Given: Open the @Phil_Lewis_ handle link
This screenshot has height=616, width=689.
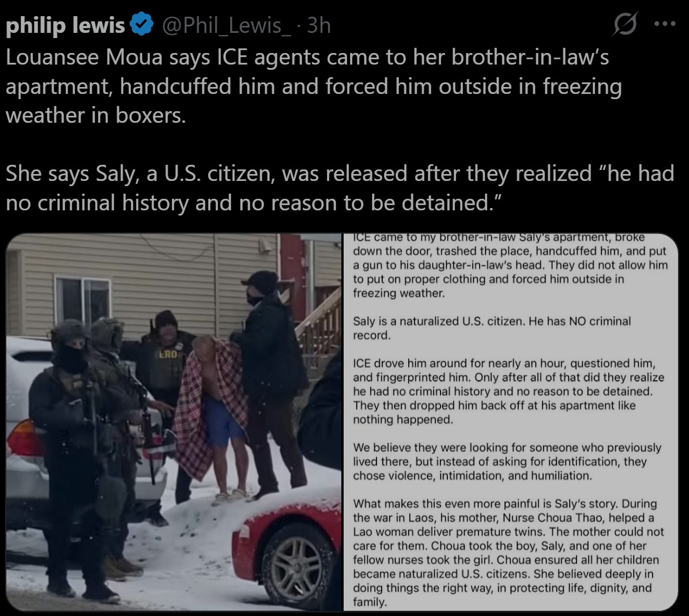Looking at the screenshot, I should click(x=226, y=25).
